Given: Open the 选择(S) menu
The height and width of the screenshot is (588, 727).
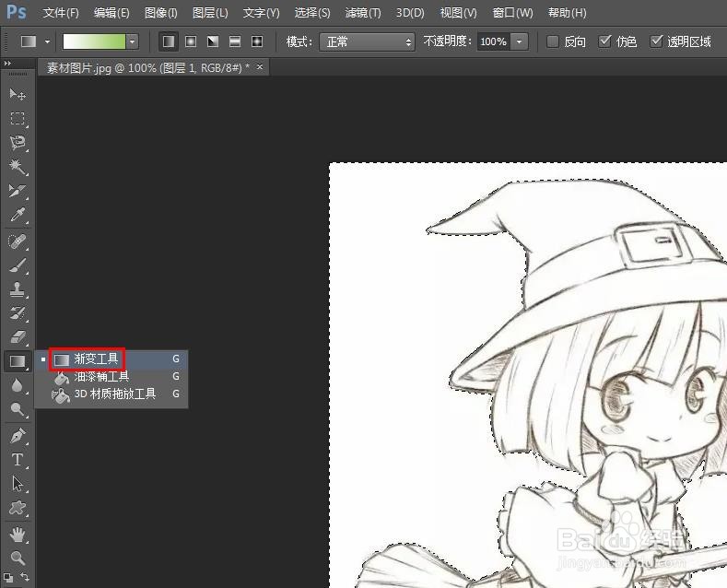Looking at the screenshot, I should point(312,13).
